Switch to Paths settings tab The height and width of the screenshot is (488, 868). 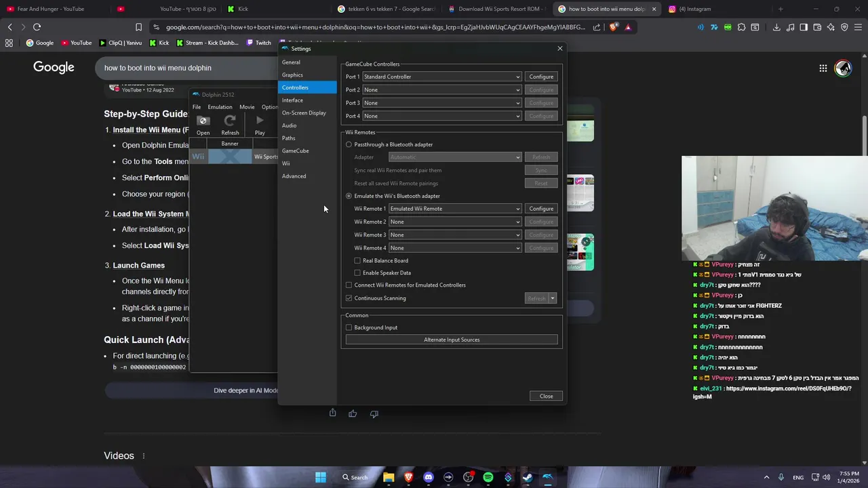click(x=307, y=138)
